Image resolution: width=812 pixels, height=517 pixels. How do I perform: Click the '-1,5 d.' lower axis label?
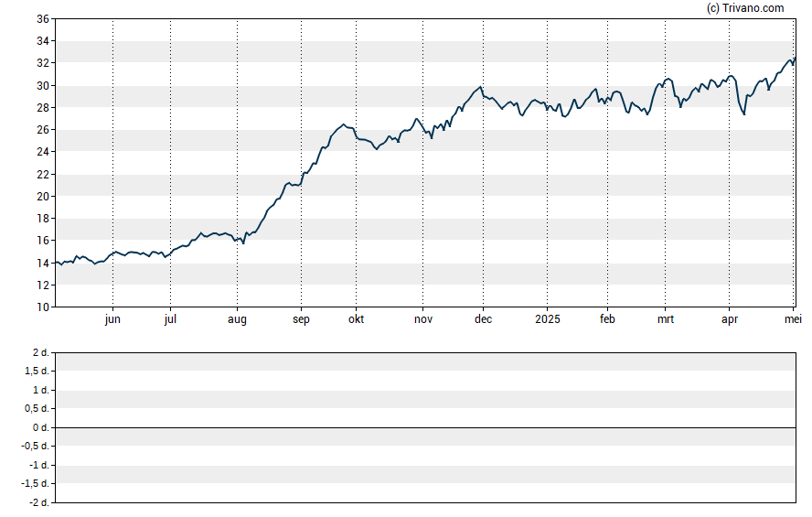pos(35,483)
